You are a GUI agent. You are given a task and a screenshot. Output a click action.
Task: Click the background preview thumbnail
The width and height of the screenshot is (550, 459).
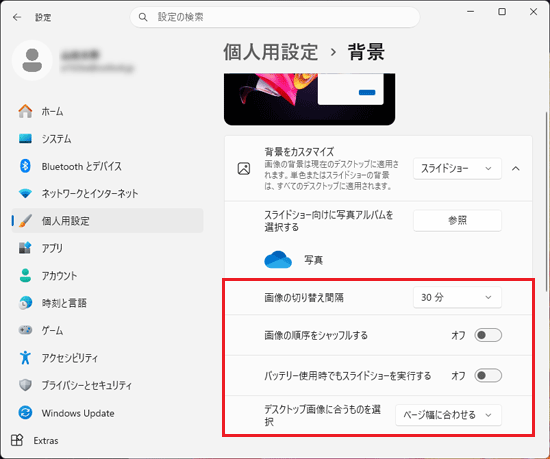309,99
